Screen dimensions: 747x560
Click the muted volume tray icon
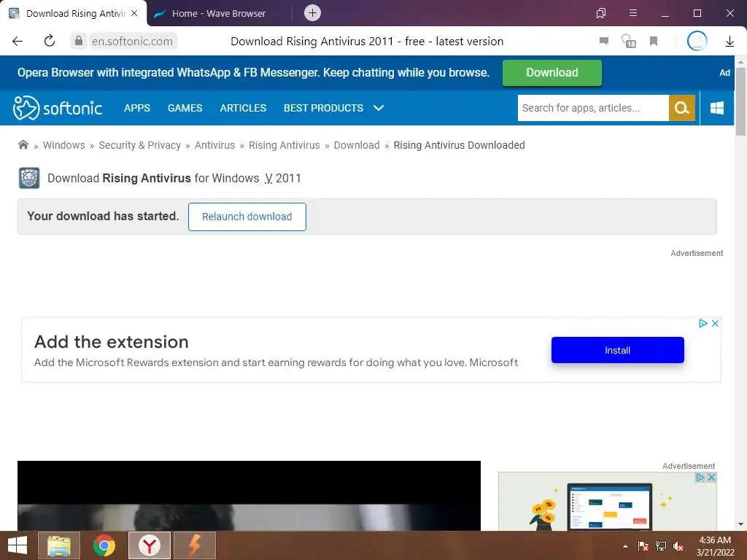678,546
